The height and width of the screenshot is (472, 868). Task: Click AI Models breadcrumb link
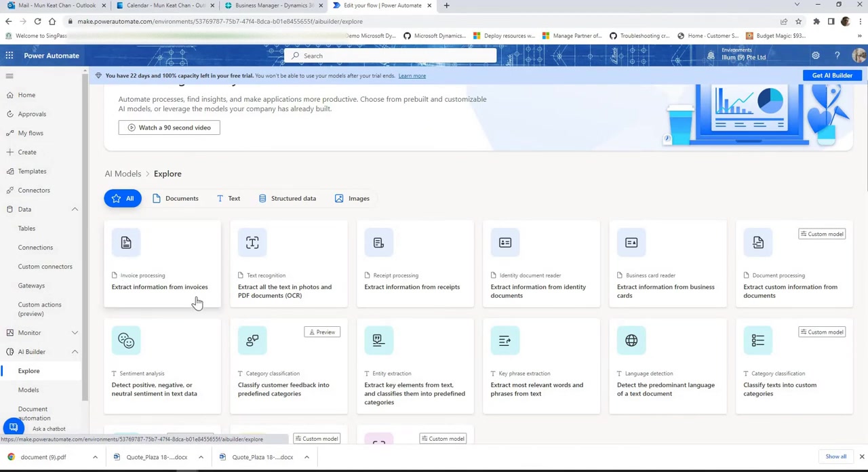(123, 174)
